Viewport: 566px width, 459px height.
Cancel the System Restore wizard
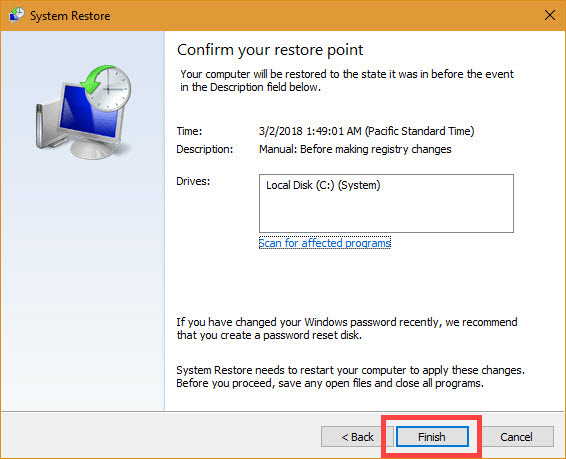516,437
